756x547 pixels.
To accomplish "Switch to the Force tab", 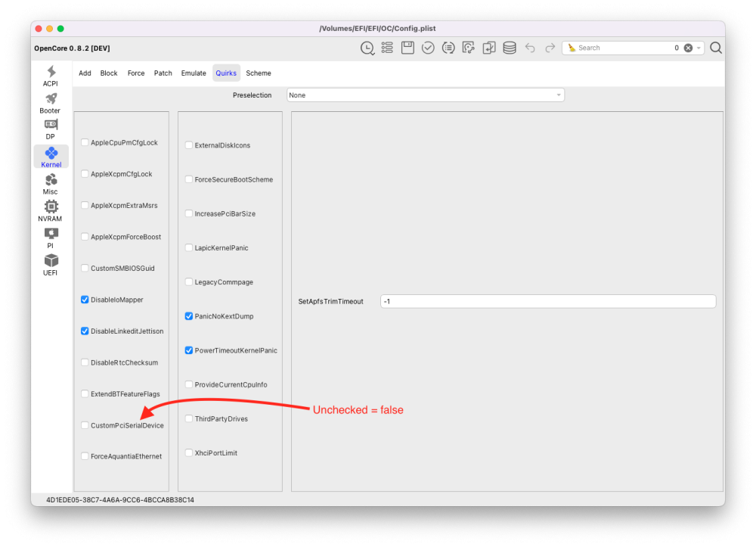I will coord(136,73).
